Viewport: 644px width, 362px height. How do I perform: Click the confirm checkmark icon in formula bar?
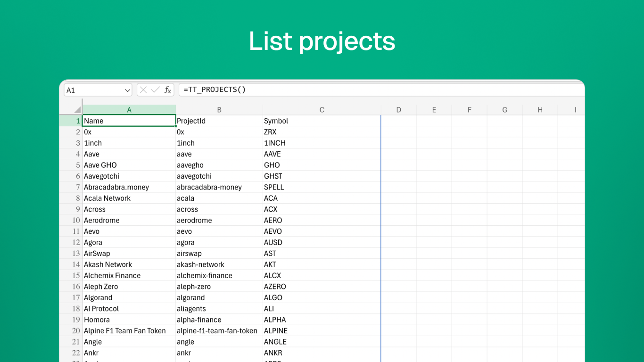(156, 90)
